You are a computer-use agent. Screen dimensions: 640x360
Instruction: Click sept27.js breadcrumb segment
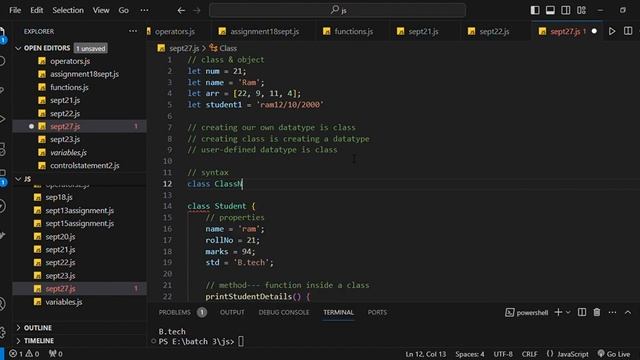(184, 48)
